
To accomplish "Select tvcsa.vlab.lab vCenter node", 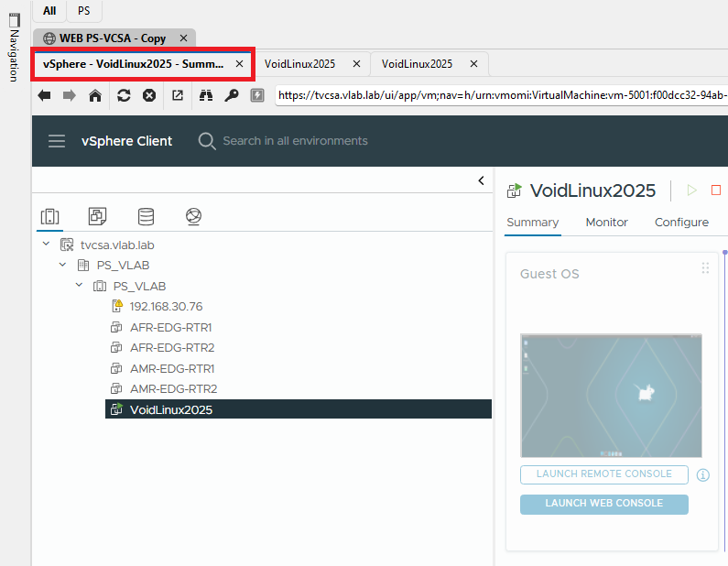I will 117,245.
